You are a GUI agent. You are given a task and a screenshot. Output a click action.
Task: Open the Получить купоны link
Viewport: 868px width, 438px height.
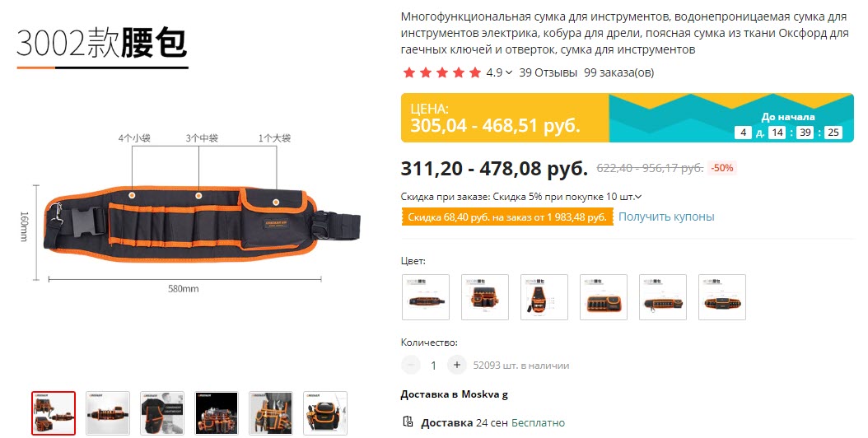666,217
